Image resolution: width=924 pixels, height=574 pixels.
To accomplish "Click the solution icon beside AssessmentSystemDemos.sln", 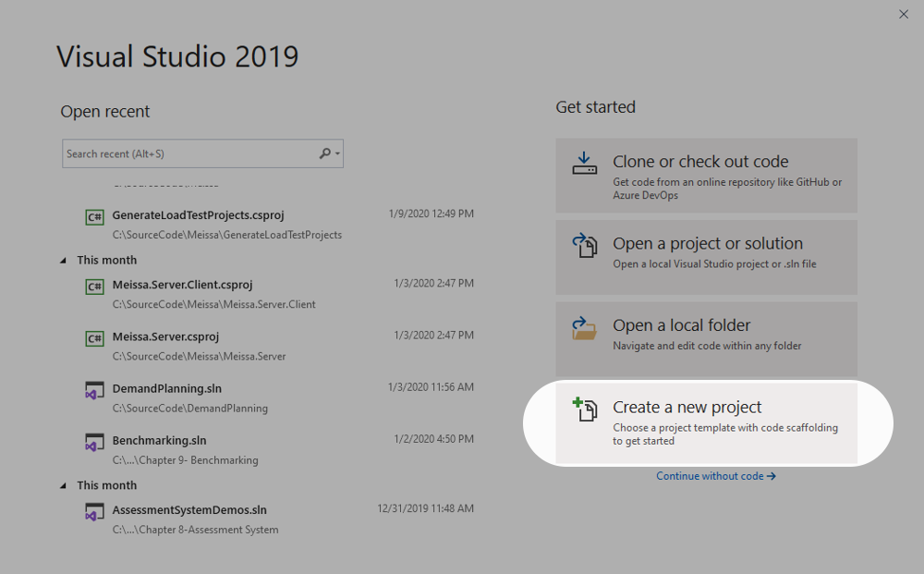I will coord(94,512).
